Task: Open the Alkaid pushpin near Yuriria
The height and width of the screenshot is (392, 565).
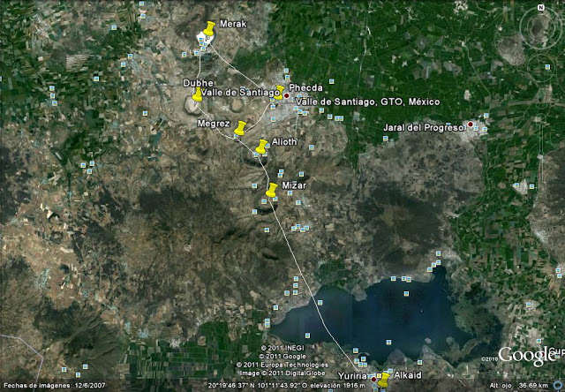Action: tap(384, 381)
